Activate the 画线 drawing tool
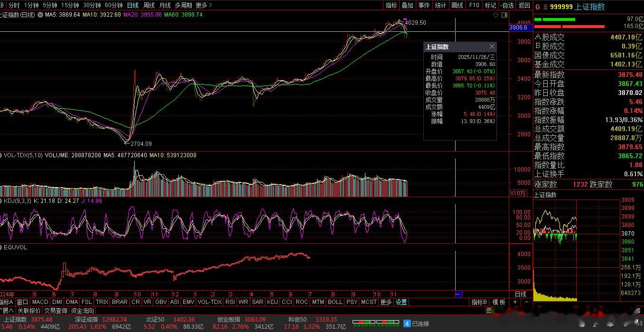This screenshot has width=644, height=332. 457,5
